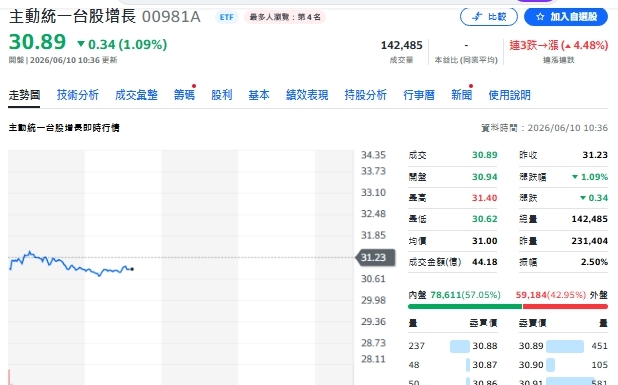The width and height of the screenshot is (618, 385).
Task: Open 績效表現 tab
Action: 307,95
